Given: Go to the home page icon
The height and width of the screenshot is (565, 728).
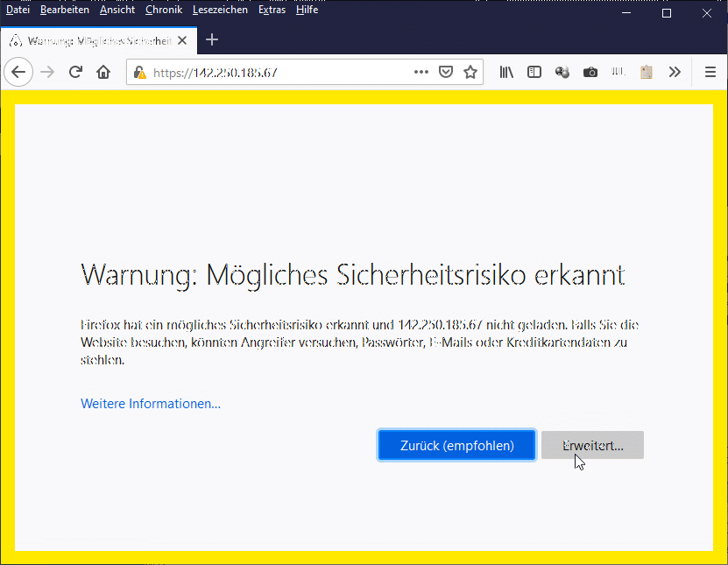Looking at the screenshot, I should pyautogui.click(x=103, y=73).
